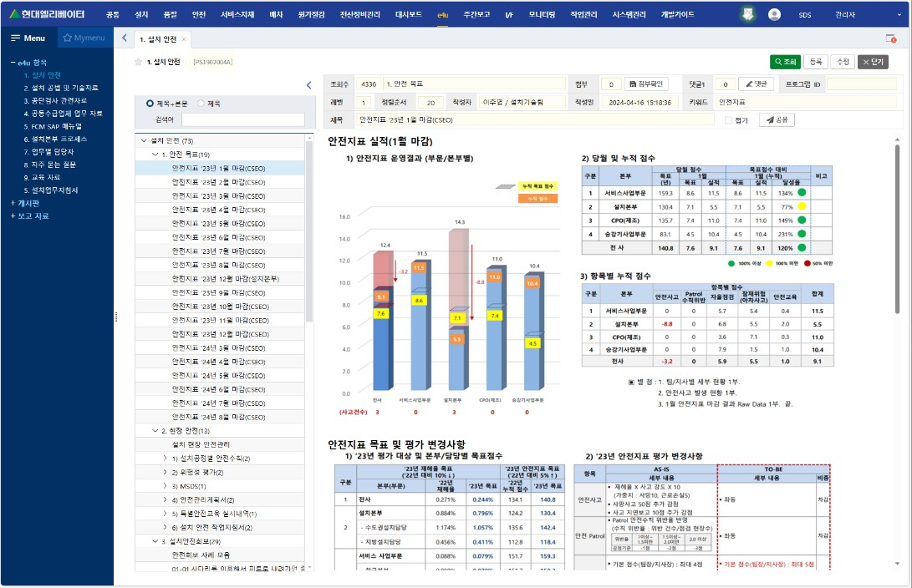Click the green shield badge icon
Screen dimensions: 912x588
pos(748,14)
